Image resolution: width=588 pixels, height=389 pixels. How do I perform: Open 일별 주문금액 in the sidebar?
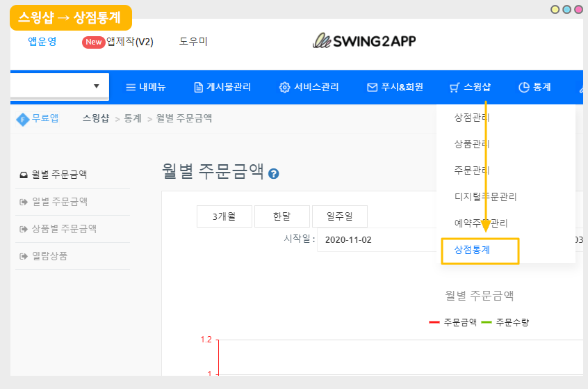[x=59, y=202]
